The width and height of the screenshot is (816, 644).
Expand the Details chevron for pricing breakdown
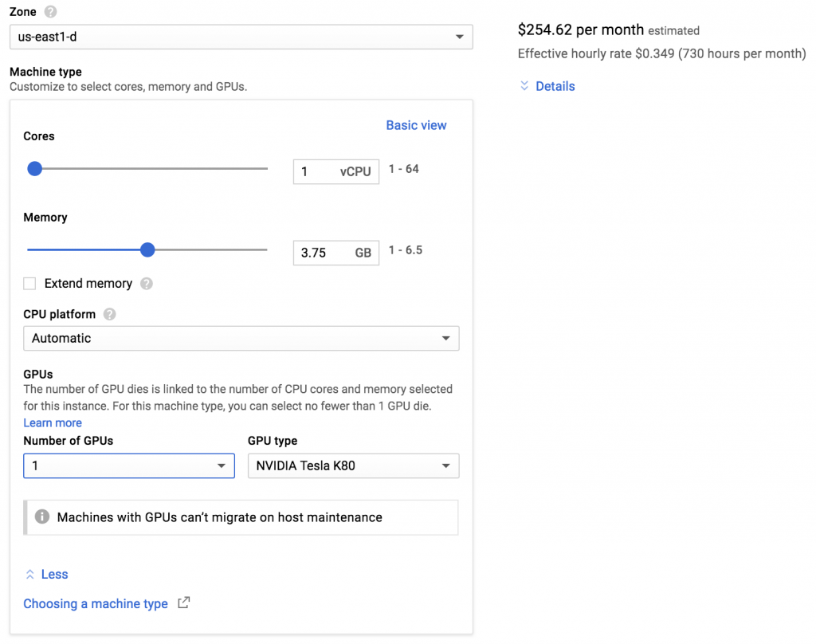point(525,85)
